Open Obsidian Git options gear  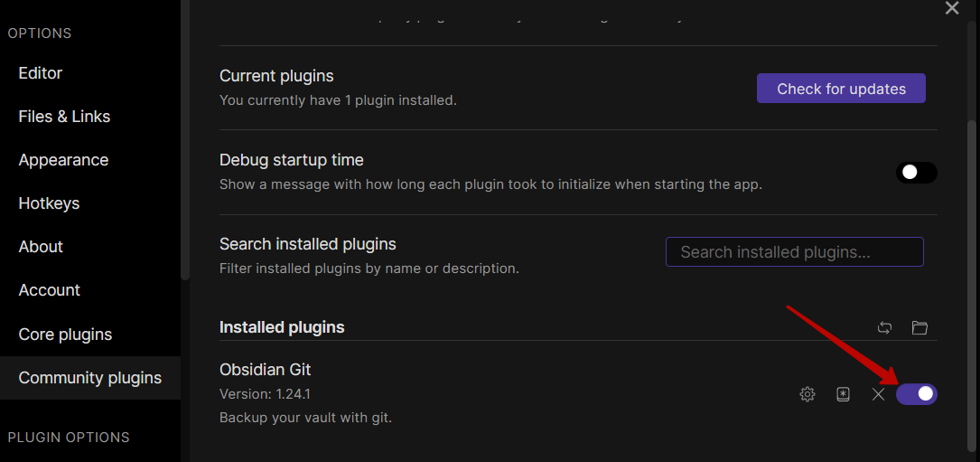coord(807,394)
